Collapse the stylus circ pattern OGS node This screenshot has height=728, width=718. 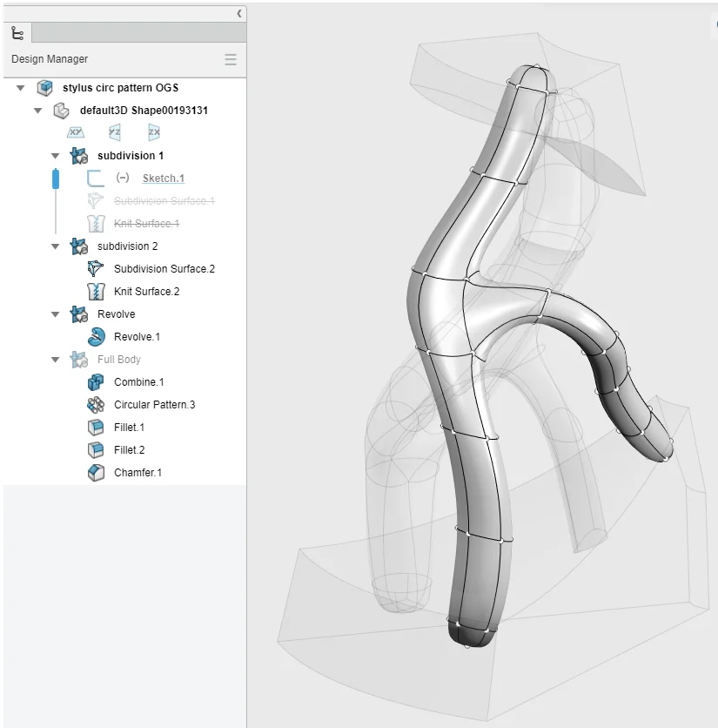click(x=20, y=88)
